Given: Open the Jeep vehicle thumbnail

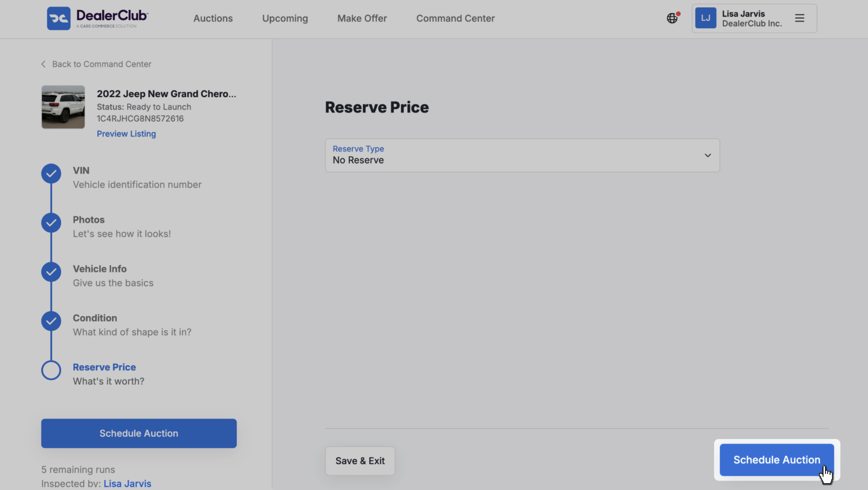Looking at the screenshot, I should 63,107.
